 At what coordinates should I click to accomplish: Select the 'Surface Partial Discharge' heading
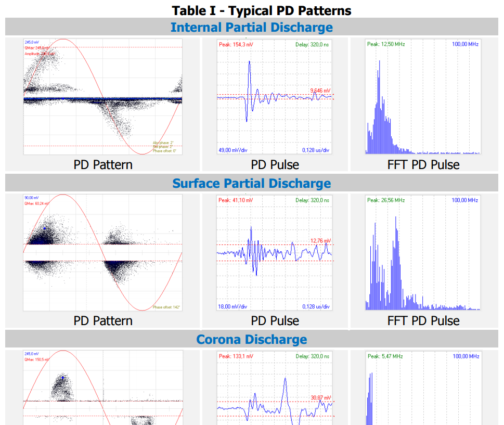tap(252, 183)
